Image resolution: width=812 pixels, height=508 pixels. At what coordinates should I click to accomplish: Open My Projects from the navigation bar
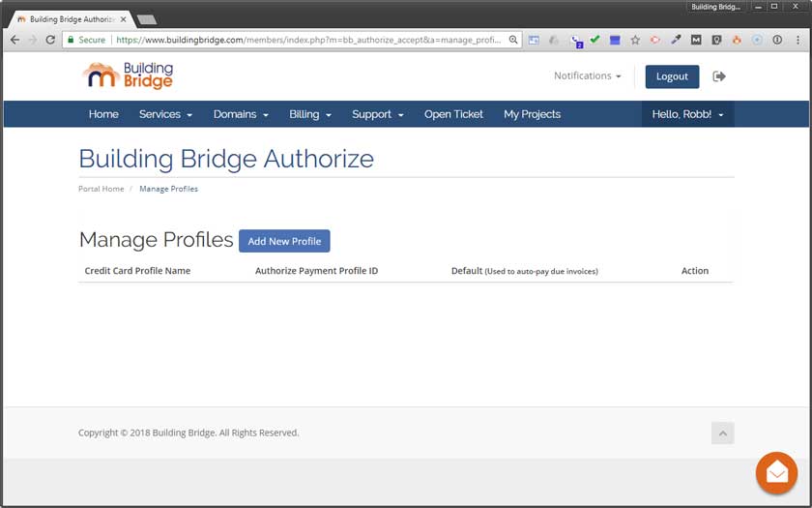(533, 114)
